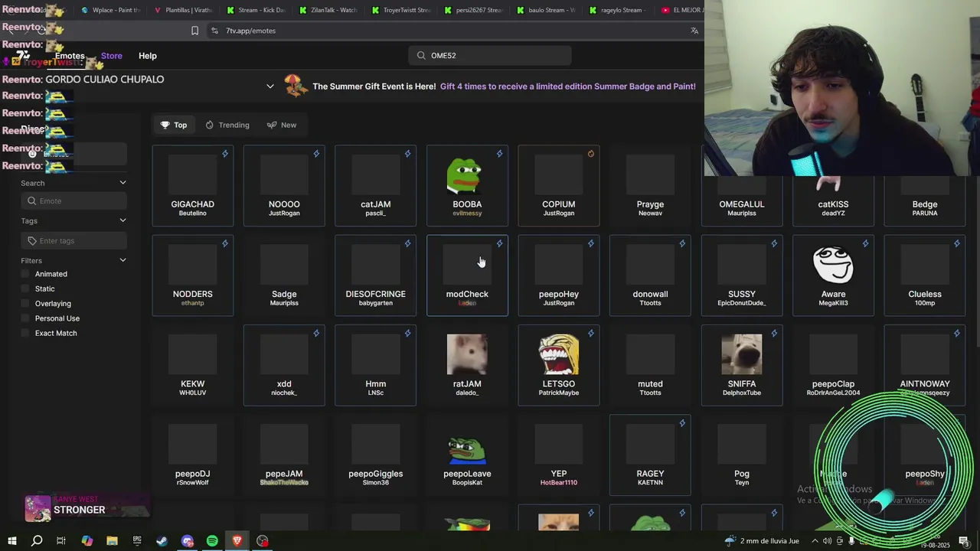The image size is (980, 551).
Task: Click the BOOBA emote author evilmessy
Action: [x=467, y=214]
